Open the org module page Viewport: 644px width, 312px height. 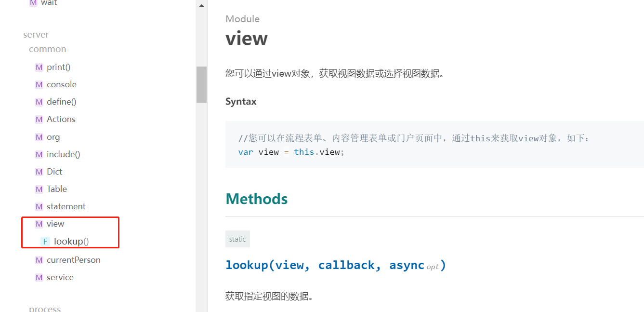[x=53, y=137]
